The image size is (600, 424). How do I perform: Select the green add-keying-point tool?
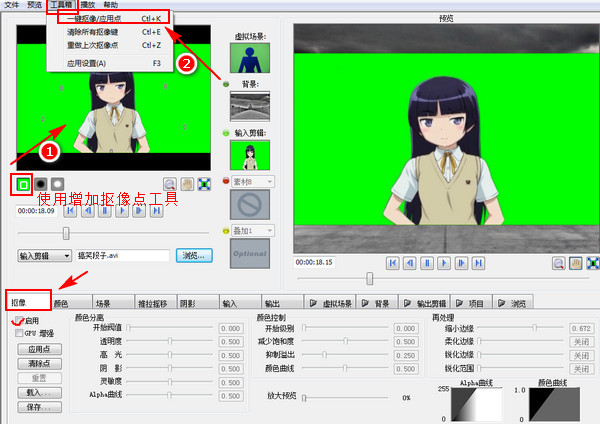(x=23, y=185)
